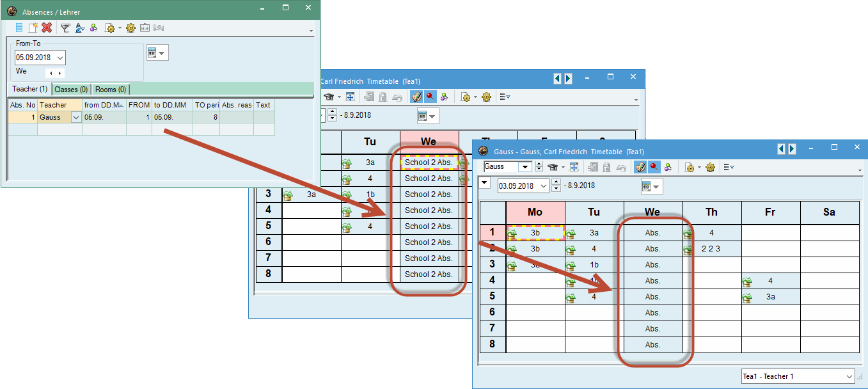The image size is (868, 389).
Task: Open the Gauss teacher dropdown in front timetable
Action: [525, 167]
